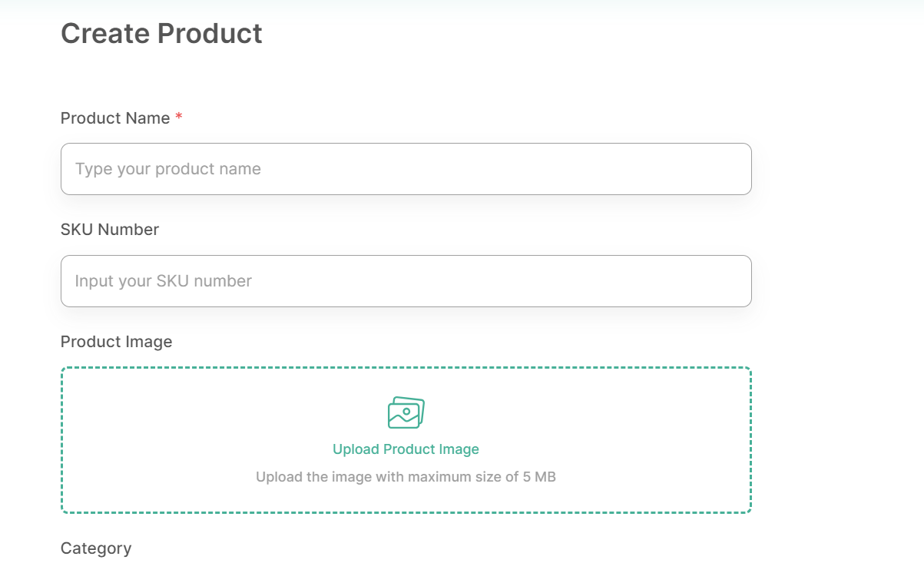Click the maximum size 5 MB hint text

click(406, 477)
